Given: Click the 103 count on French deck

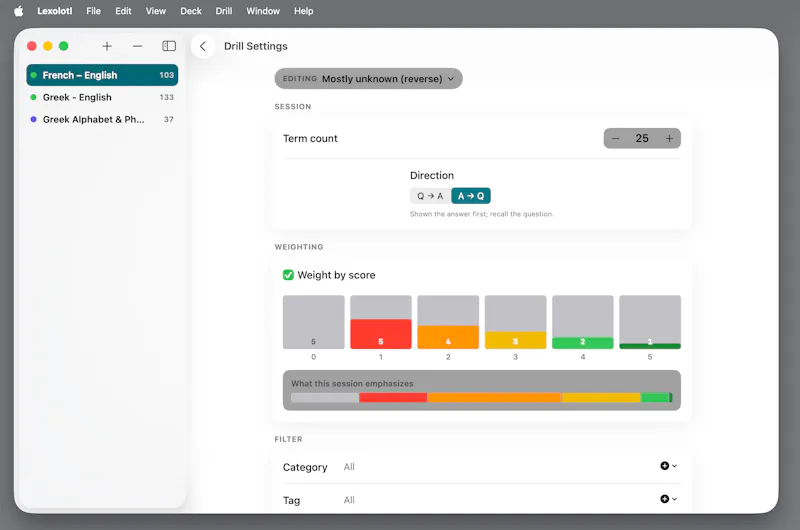Looking at the screenshot, I should 166,75.
